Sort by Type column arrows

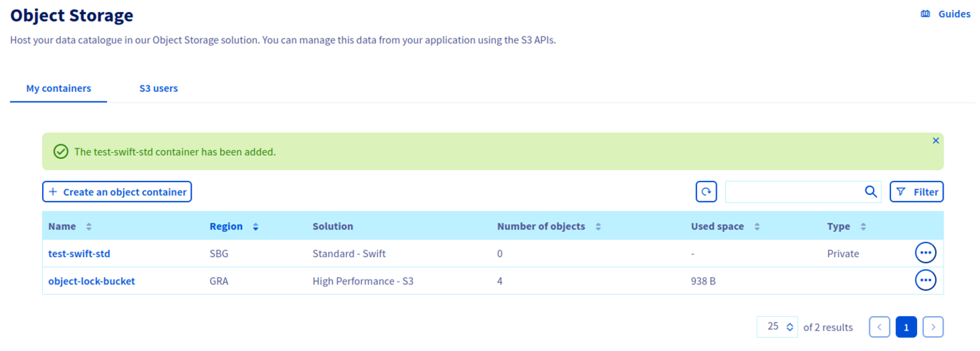(863, 227)
